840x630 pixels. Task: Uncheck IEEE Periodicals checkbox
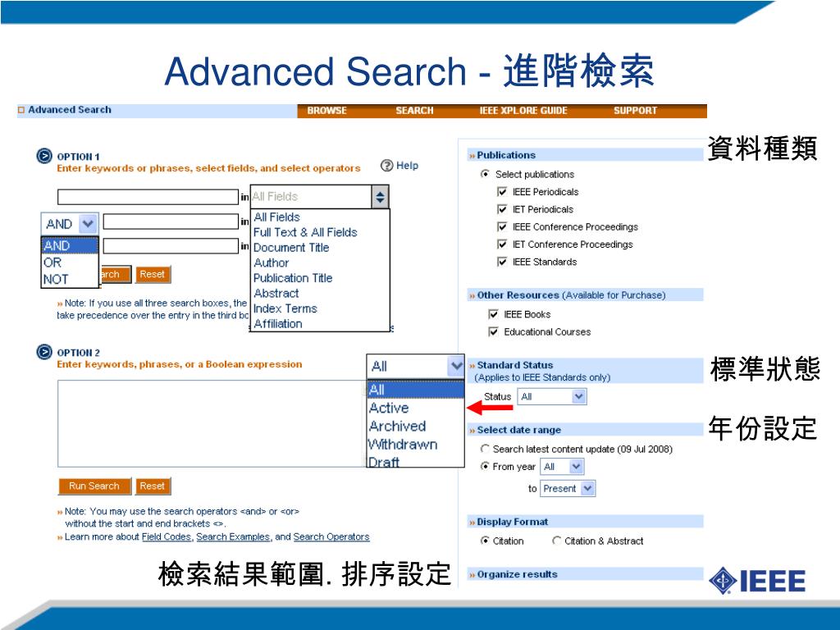[x=502, y=192]
